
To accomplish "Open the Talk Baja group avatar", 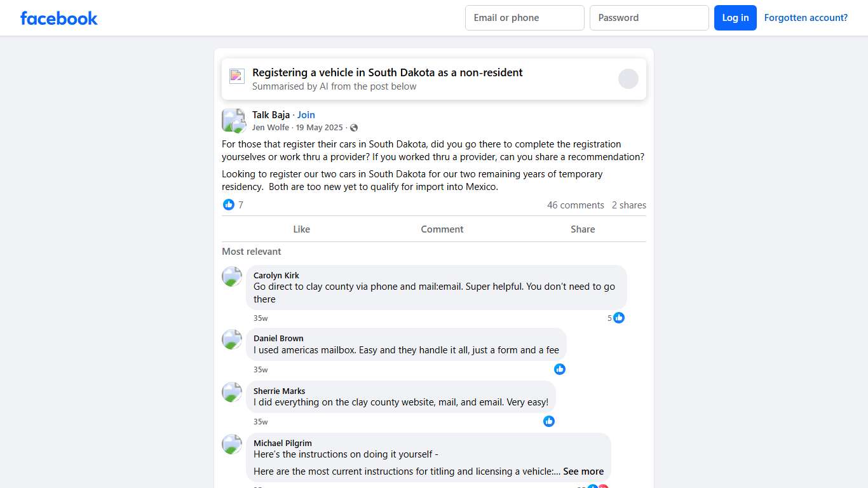I will tap(233, 120).
